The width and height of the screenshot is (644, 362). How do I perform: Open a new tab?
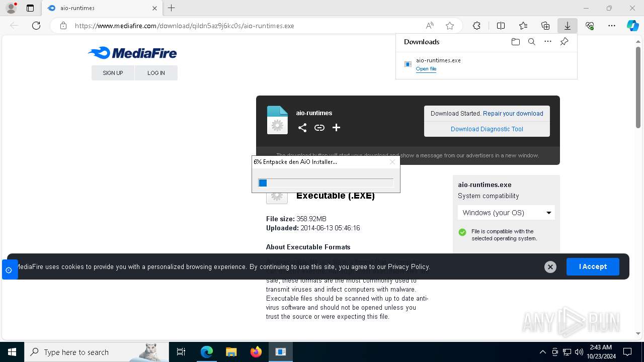172,8
